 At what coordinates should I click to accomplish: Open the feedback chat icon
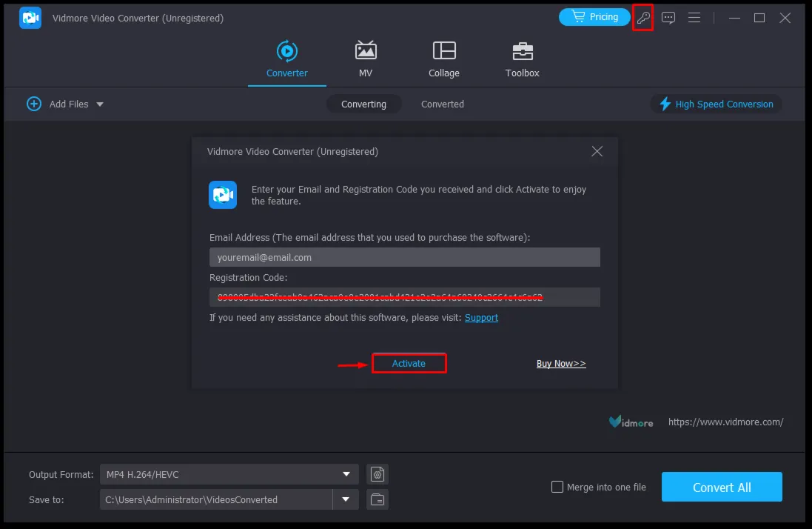(668, 18)
